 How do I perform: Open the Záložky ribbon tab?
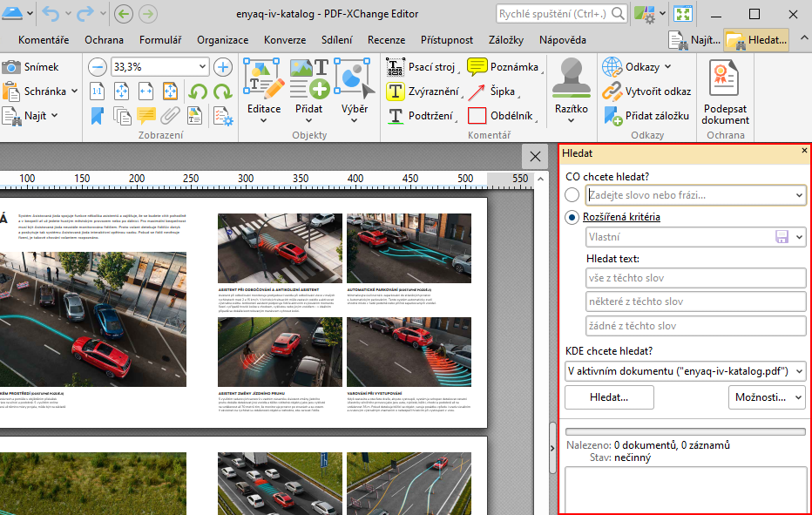click(506, 40)
